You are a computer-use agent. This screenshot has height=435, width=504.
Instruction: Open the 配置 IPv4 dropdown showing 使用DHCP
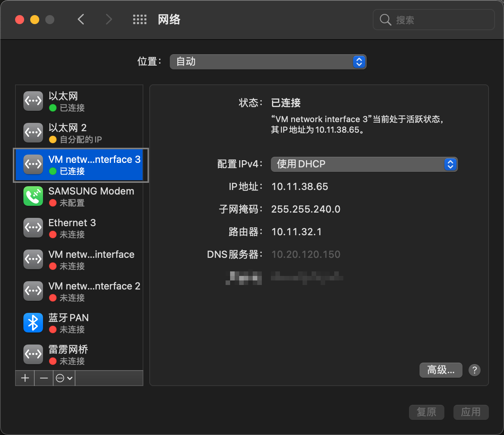[363, 164]
